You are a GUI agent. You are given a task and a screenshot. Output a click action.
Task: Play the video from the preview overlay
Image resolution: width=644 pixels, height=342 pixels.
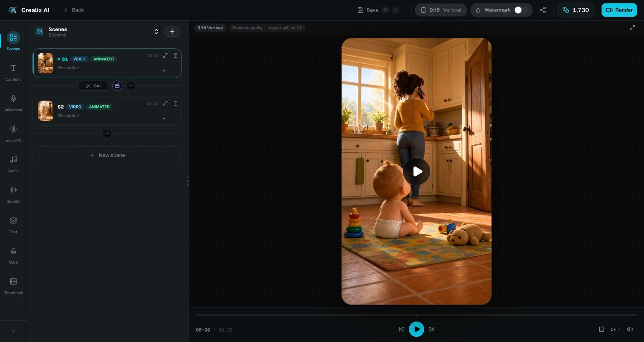click(417, 171)
